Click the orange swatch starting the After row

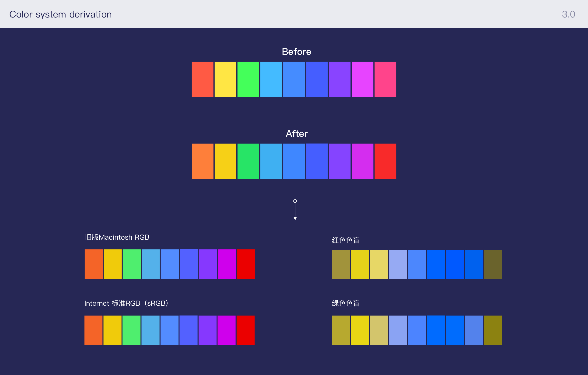click(203, 161)
